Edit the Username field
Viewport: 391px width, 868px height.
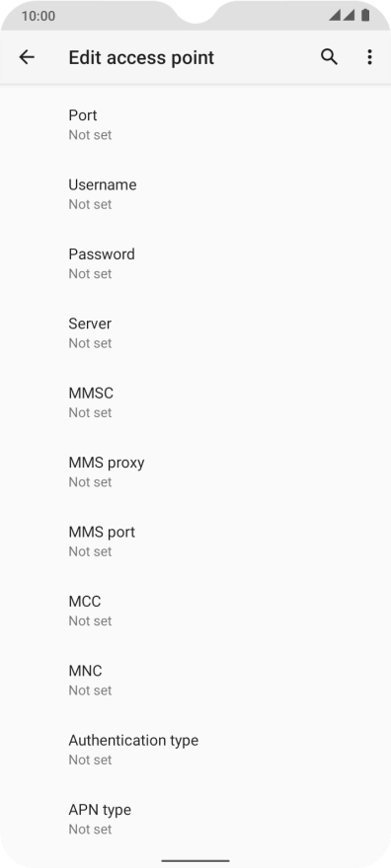click(195, 194)
